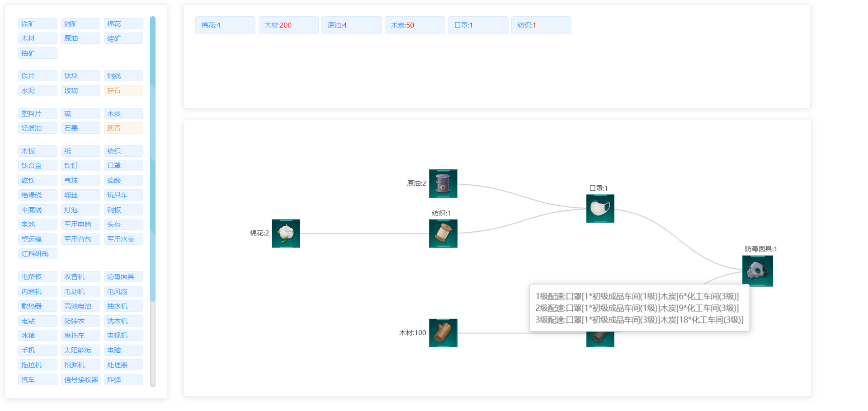Viewport: 868px width, 411px height.
Task: Open the 收音机 item recipe
Action: point(80,277)
